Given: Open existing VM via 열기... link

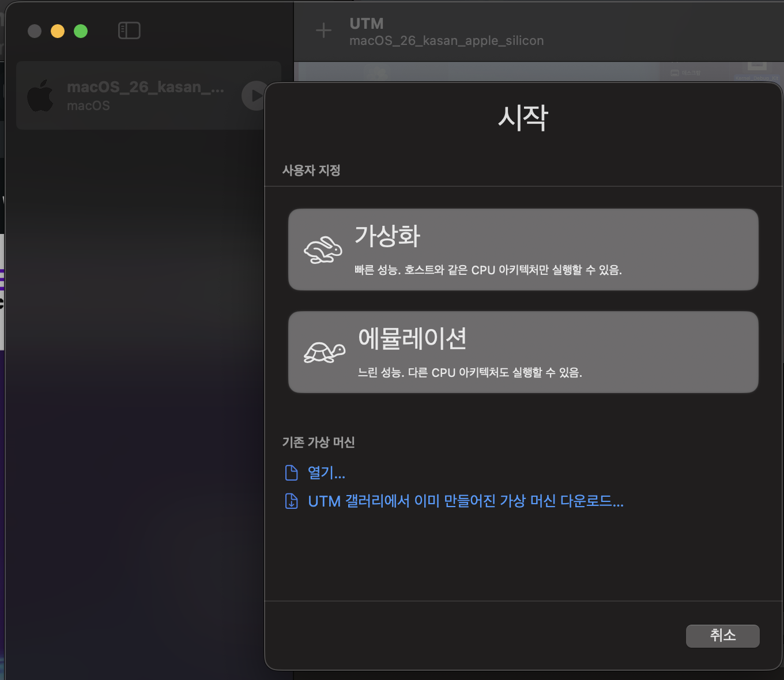Looking at the screenshot, I should pyautogui.click(x=326, y=473).
